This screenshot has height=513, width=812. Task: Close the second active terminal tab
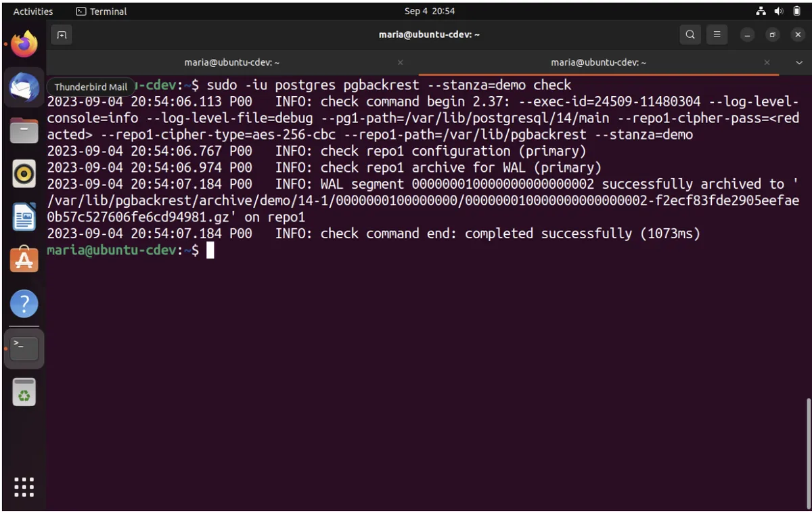[x=767, y=62]
